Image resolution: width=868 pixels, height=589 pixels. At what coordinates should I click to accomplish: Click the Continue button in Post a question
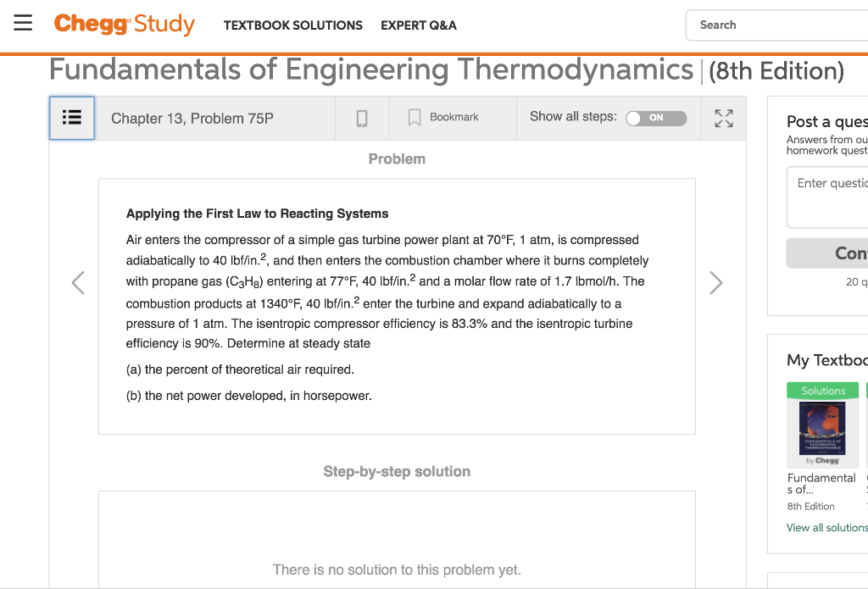click(827, 253)
